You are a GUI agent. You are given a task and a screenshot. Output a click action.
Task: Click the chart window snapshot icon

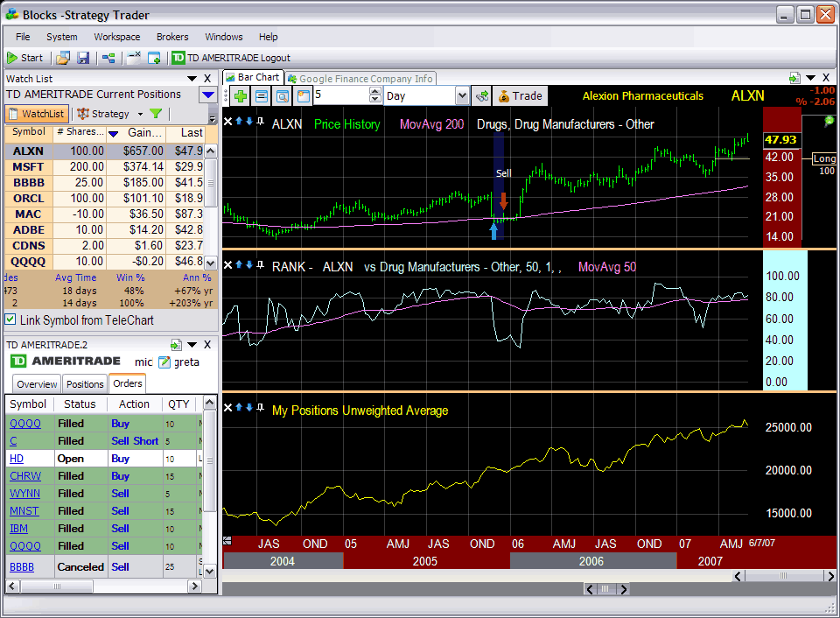pyautogui.click(x=304, y=96)
